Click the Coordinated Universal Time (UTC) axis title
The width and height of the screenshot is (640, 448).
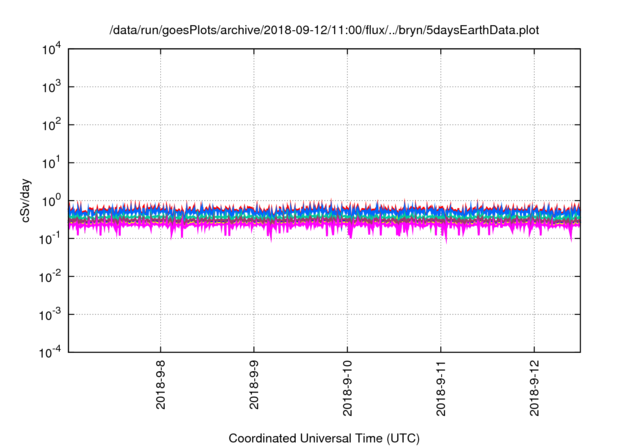324,439
